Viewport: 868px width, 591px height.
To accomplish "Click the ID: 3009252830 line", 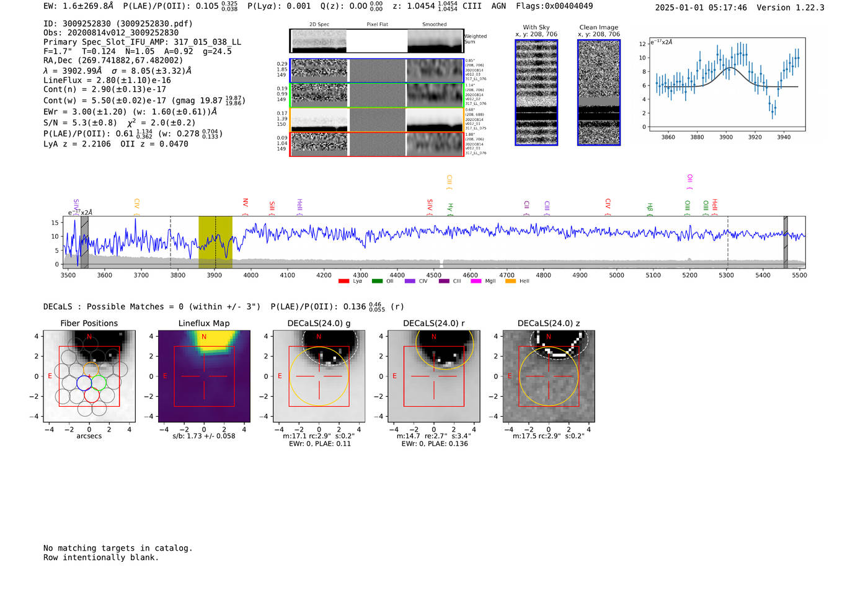I will [118, 24].
